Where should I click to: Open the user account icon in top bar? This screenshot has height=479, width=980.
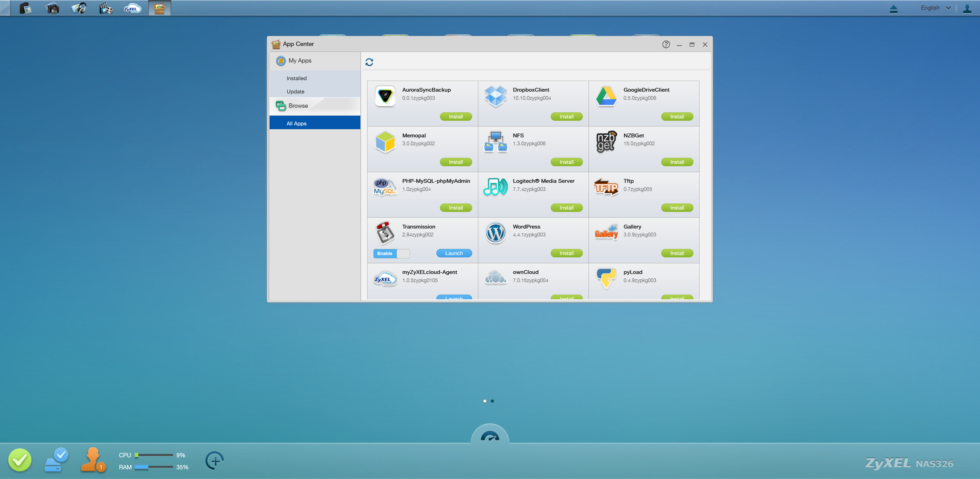point(967,8)
